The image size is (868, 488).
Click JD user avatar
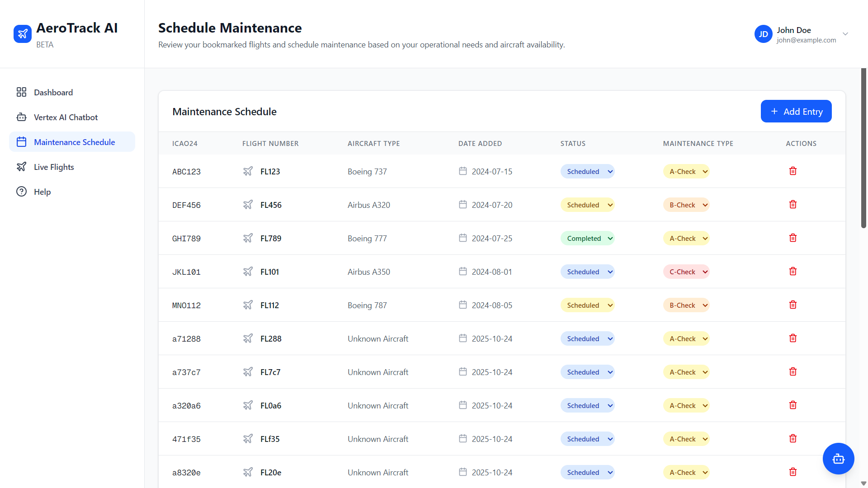tap(763, 34)
